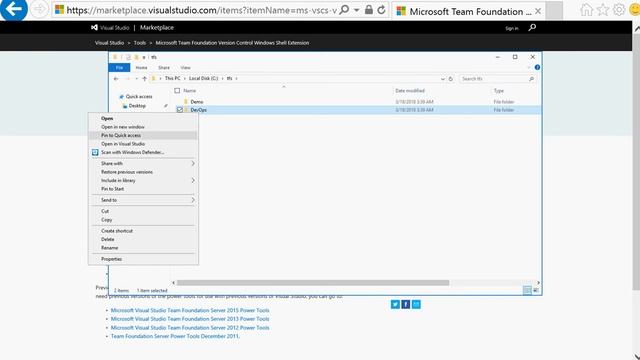The height and width of the screenshot is (360, 640).
Task: Open the address bar autocomplete dropdown arrow
Action: coord(356,10)
